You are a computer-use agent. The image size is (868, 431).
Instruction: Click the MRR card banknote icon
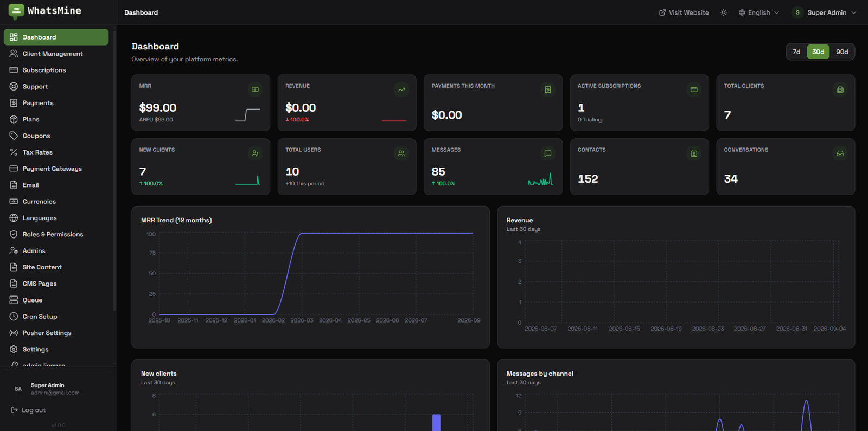[x=255, y=89]
